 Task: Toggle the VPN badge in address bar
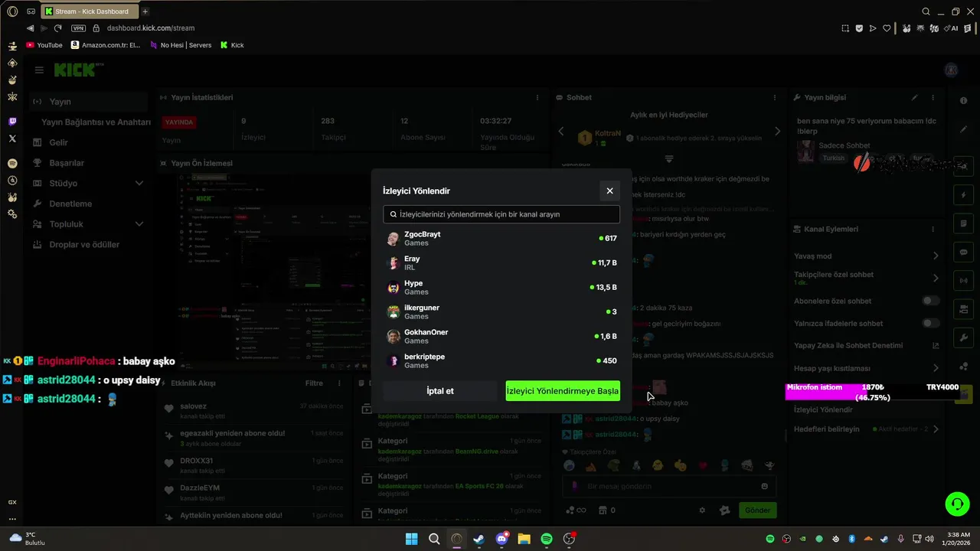pyautogui.click(x=78, y=28)
